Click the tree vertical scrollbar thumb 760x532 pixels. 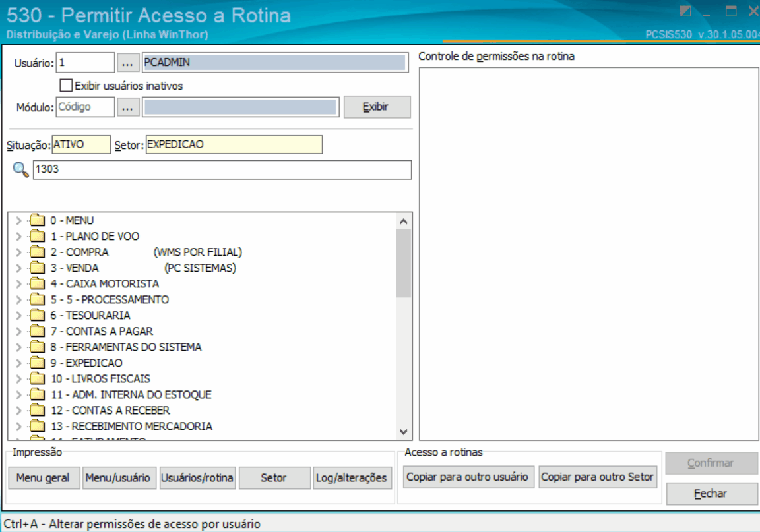click(x=403, y=263)
